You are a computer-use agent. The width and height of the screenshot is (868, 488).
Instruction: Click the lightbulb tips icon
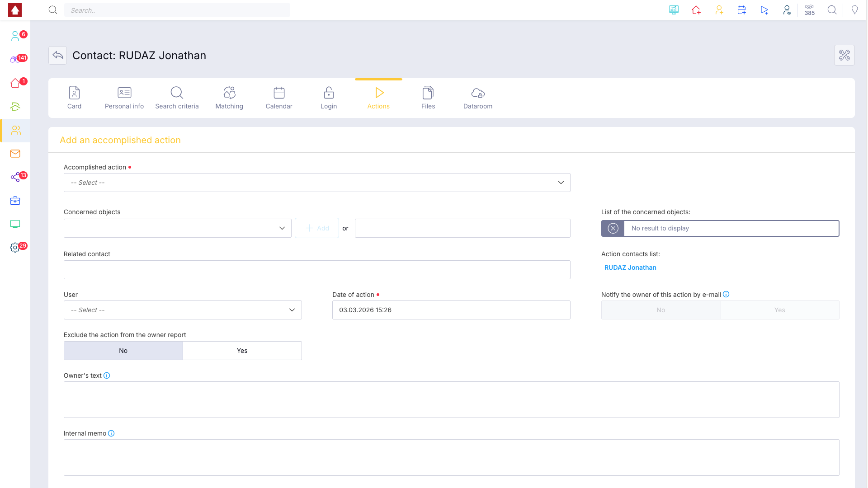(854, 10)
